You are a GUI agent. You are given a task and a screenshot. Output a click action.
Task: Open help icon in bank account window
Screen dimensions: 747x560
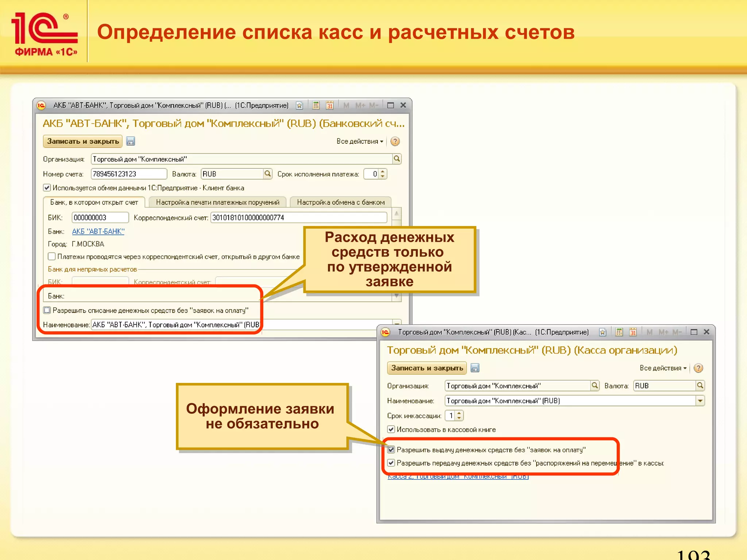395,141
